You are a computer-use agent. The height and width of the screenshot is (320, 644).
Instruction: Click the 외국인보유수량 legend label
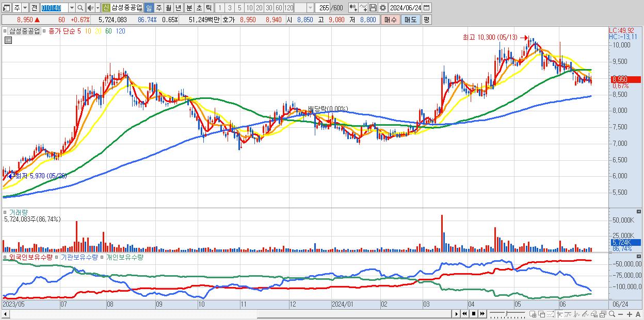pos(30,257)
